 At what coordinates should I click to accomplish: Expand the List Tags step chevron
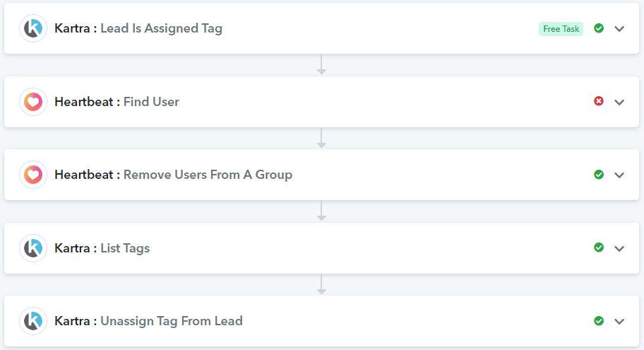click(x=619, y=248)
